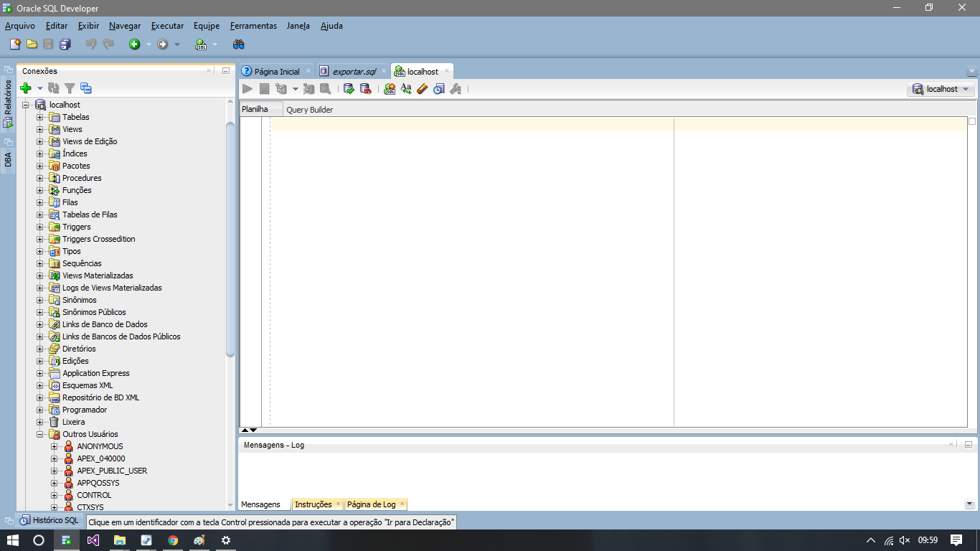Open SQL Worksheet from main toolbar icon
The image size is (980, 551).
click(201, 44)
